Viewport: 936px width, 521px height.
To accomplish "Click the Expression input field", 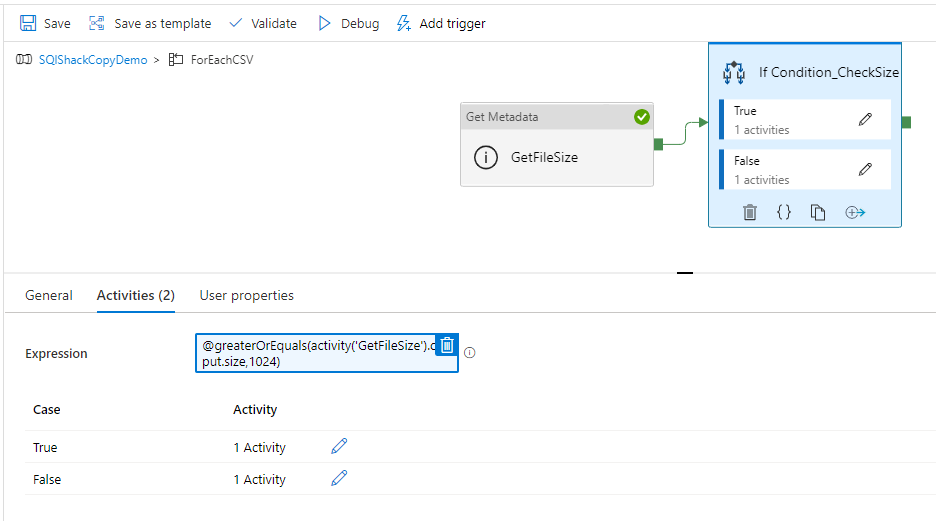I will coord(315,354).
